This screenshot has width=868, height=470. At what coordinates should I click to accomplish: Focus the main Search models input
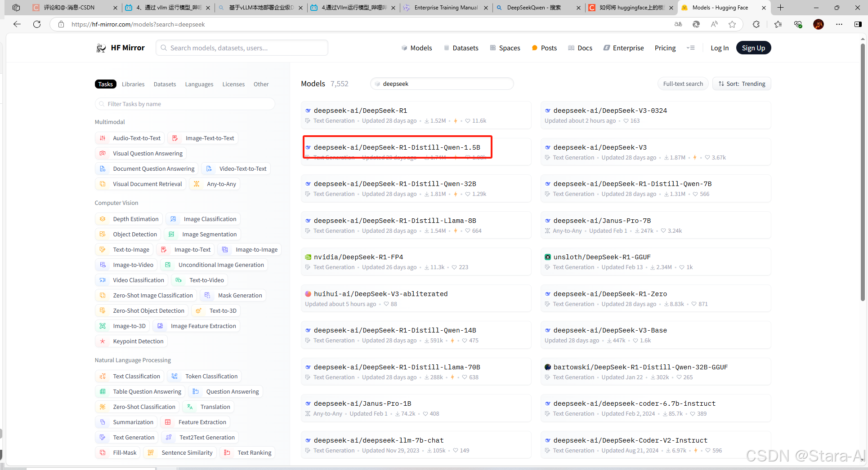tap(242, 48)
